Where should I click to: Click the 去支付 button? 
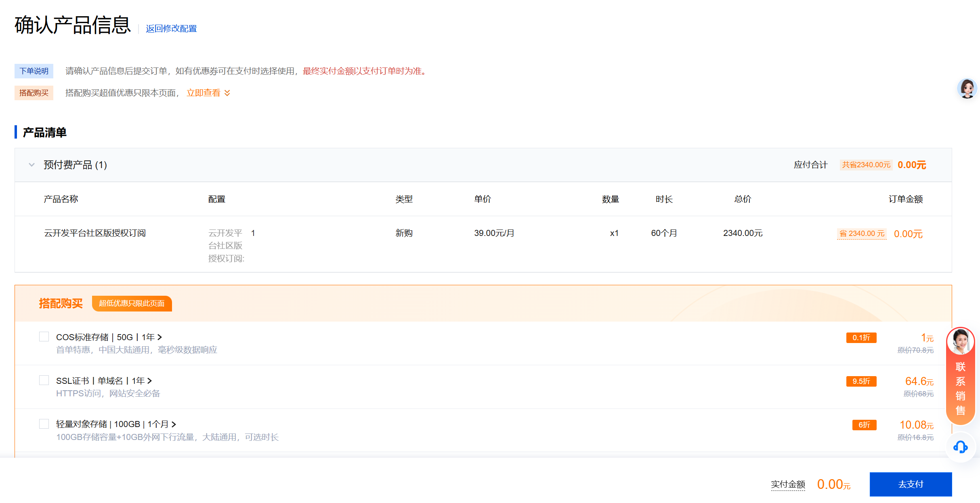(910, 484)
